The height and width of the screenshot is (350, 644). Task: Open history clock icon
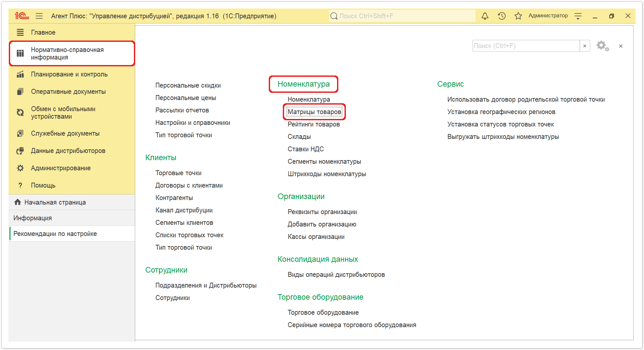(x=502, y=16)
